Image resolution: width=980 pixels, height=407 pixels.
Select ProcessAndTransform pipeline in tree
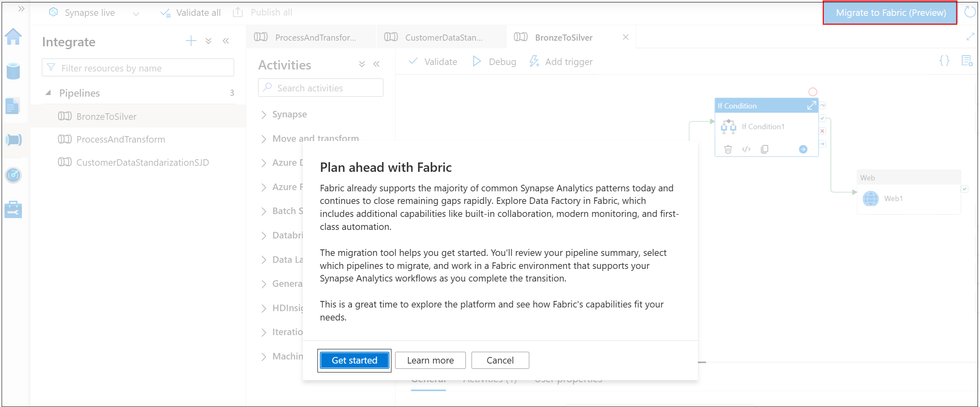click(x=138, y=139)
